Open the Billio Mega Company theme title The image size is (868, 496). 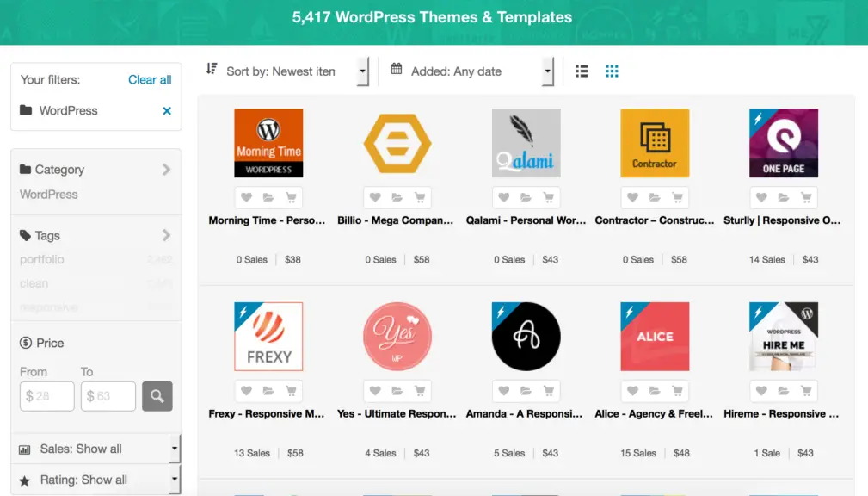(395, 220)
